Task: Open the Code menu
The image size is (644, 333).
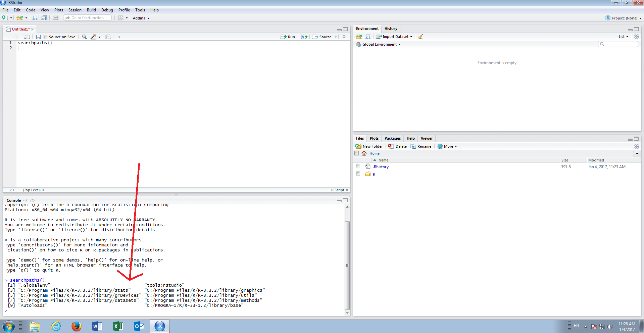Action: 31,10
